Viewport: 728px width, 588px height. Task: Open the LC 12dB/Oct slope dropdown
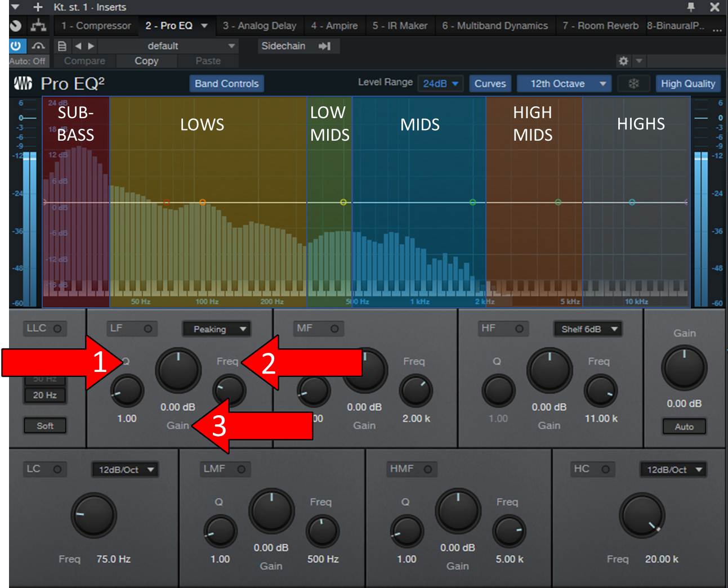pyautogui.click(x=125, y=470)
